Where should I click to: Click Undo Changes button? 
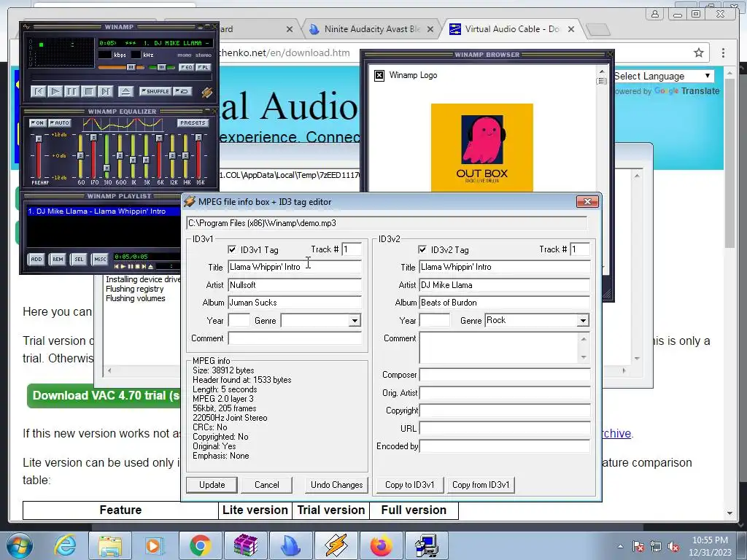[x=336, y=485]
